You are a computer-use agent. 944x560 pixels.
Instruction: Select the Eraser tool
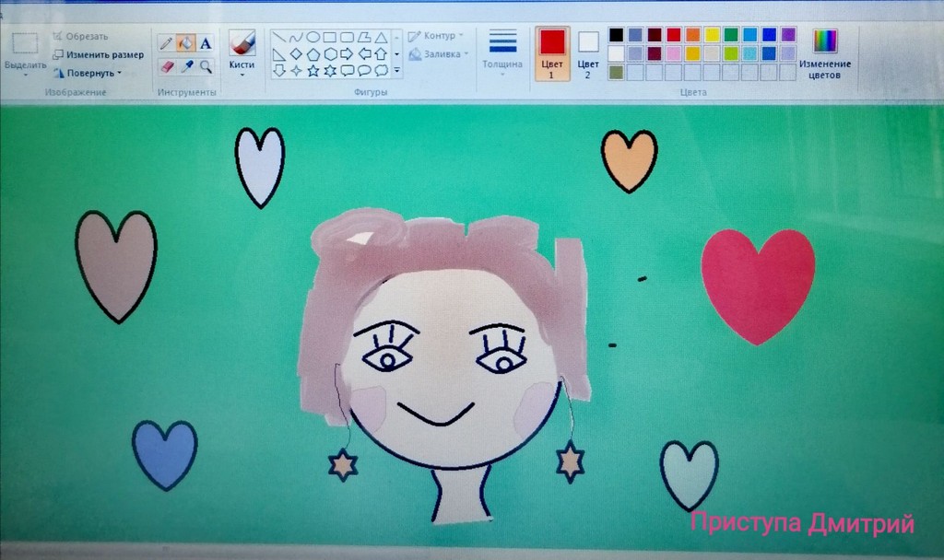point(166,66)
